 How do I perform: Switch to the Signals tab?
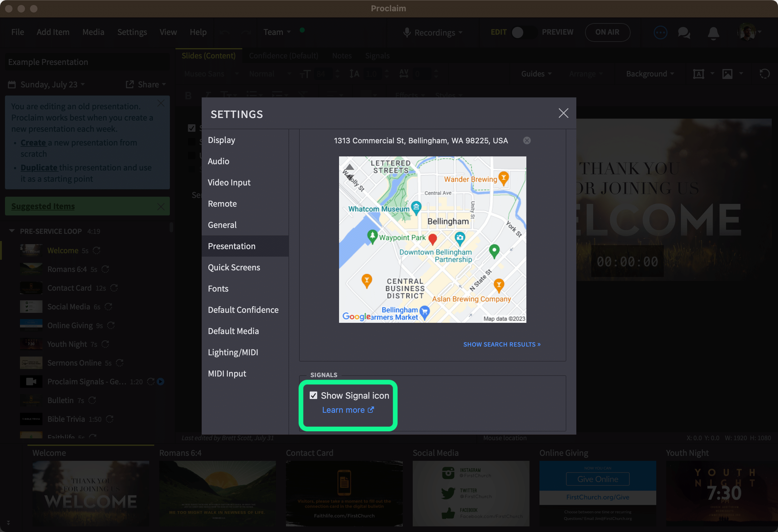377,56
